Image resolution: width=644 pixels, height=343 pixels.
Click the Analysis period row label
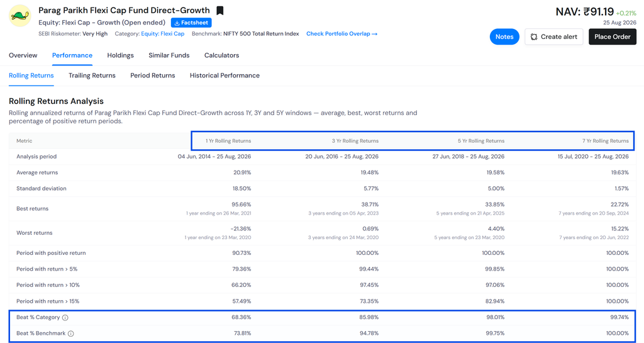[x=36, y=157]
